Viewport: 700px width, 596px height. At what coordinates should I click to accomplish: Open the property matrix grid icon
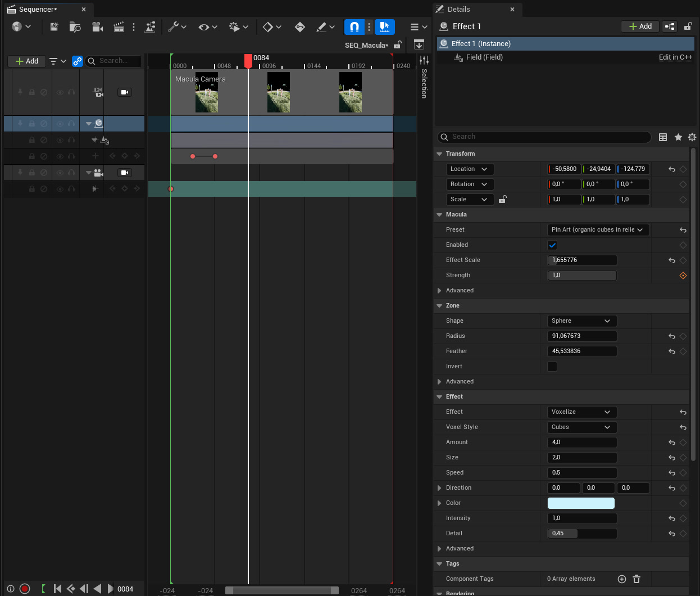(663, 137)
